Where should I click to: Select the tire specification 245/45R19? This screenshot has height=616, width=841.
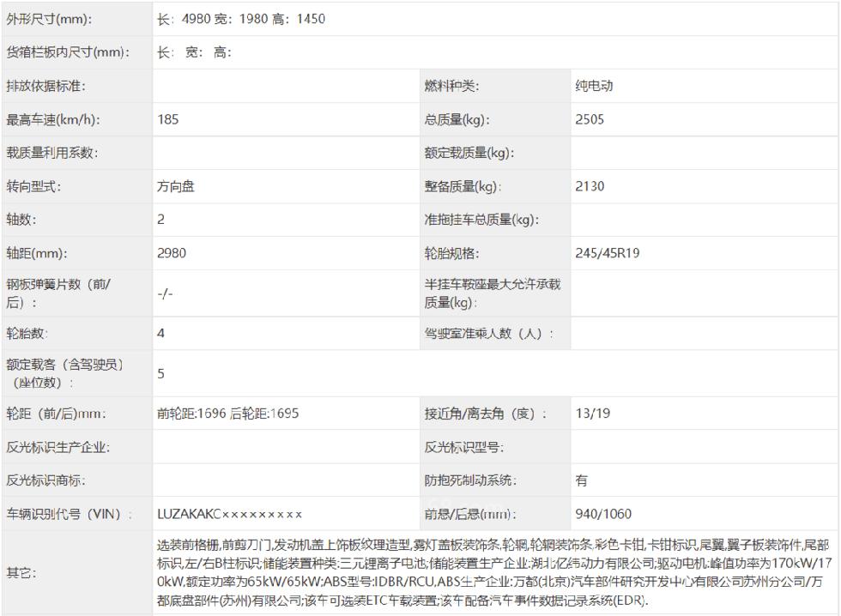pos(607,253)
